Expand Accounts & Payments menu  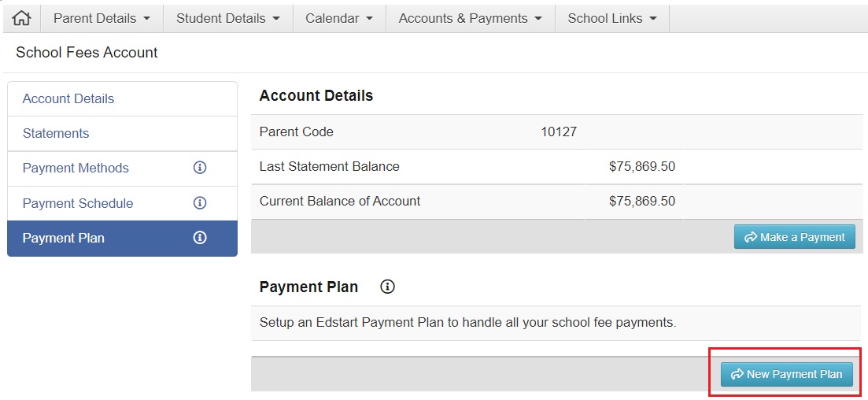pos(470,18)
